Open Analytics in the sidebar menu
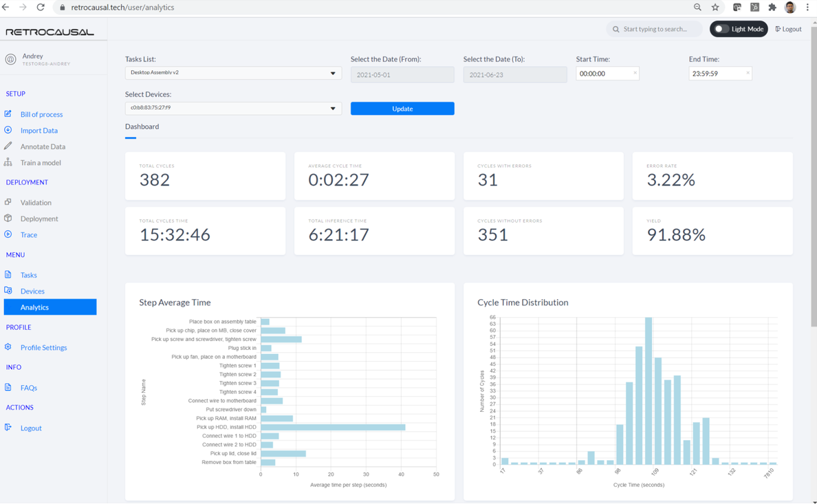The image size is (817, 504). (x=50, y=307)
